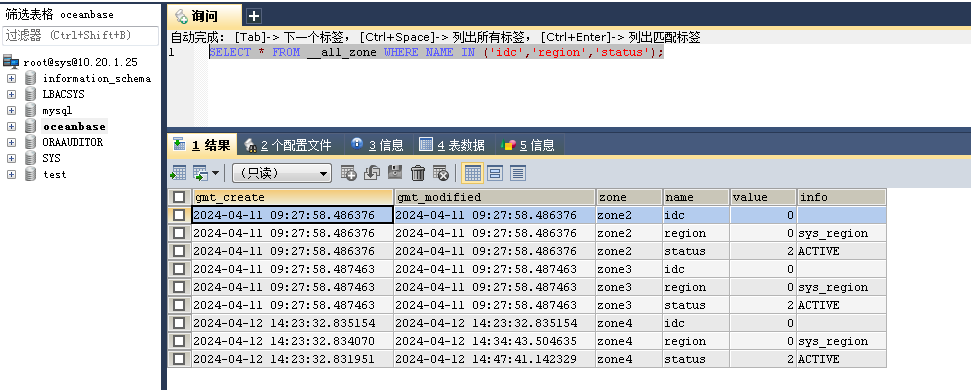Click the delete selected rows trash icon
The image size is (971, 390).
pos(418,173)
